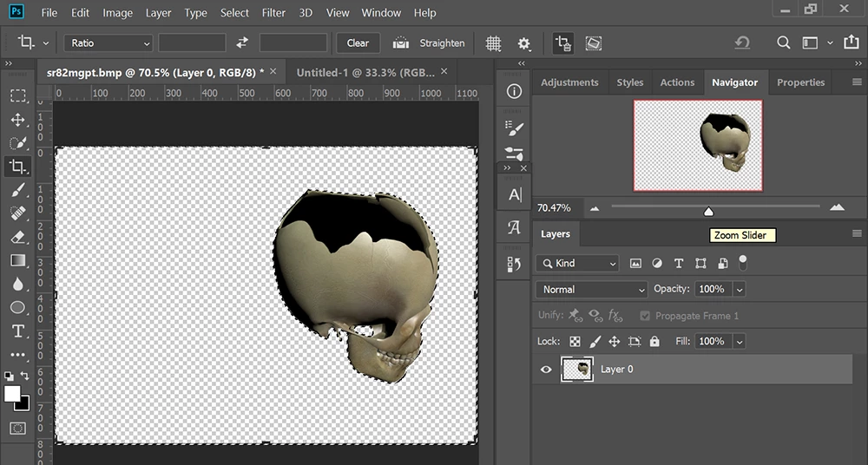The image size is (868, 465).
Task: Toggle Propagate Frame 1 checkbox
Action: coord(644,316)
